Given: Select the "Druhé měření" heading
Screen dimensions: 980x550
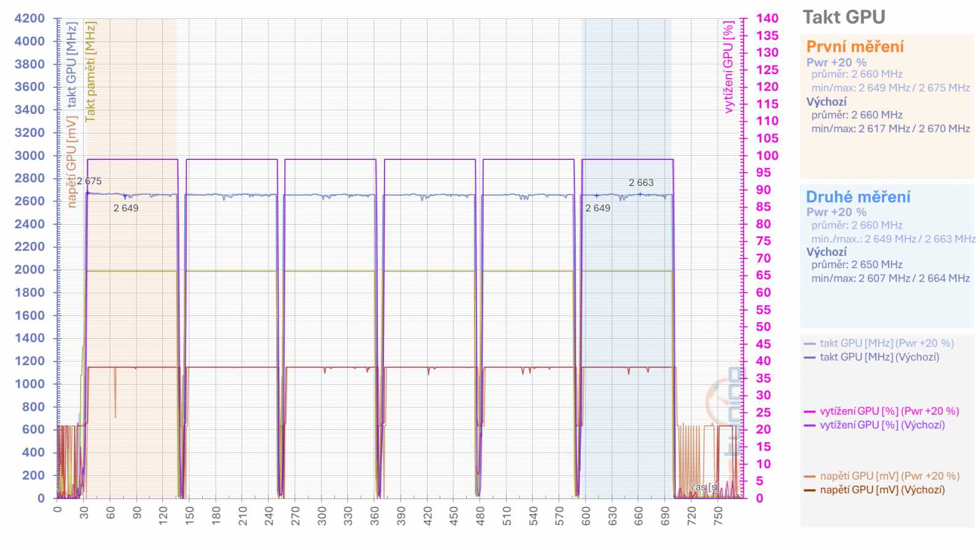Looking at the screenshot, I should [x=858, y=197].
